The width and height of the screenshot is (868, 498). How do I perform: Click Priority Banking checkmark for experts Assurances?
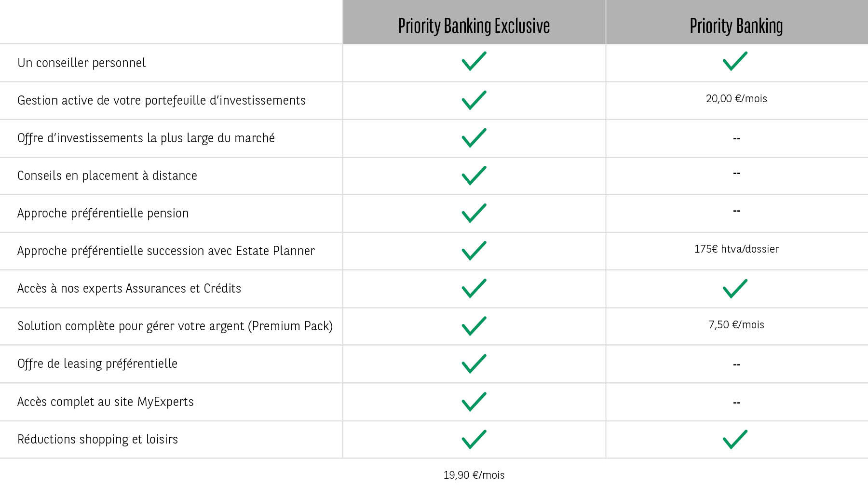click(x=735, y=289)
